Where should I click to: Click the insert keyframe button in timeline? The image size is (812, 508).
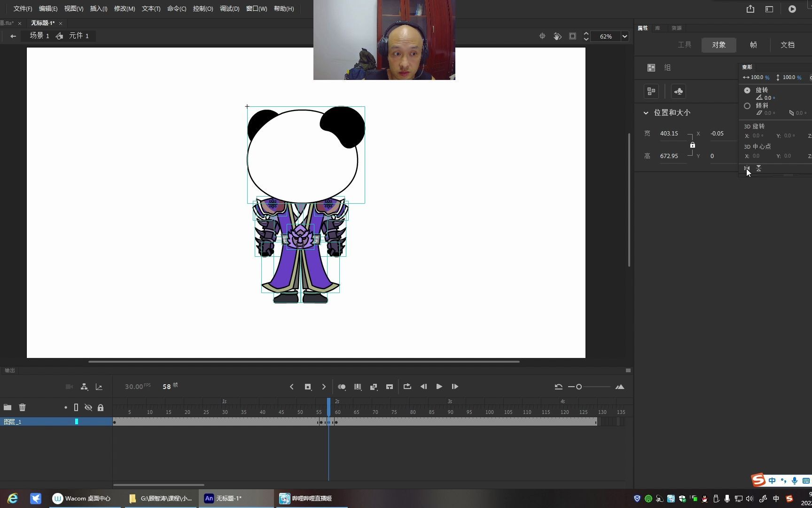pos(308,387)
